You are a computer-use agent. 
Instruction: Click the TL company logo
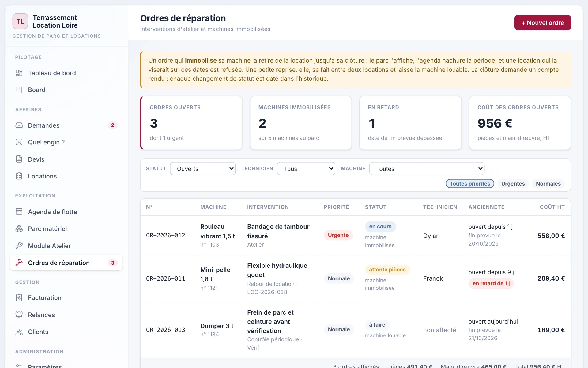(20, 21)
